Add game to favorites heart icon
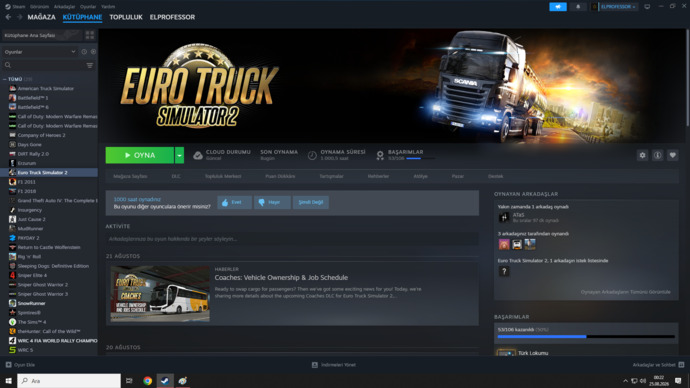The image size is (690, 388). (672, 155)
